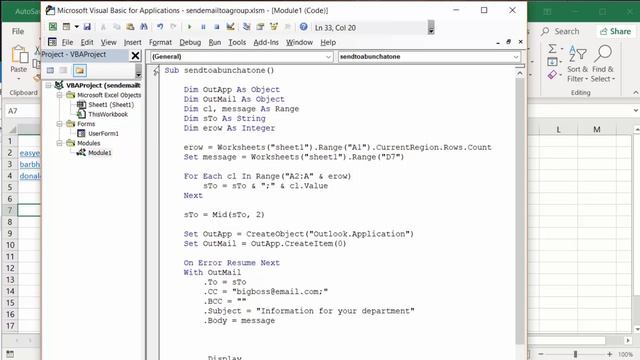Image resolution: width=640 pixels, height=360 pixels.
Task: Click the Toolbox toolbar icon
Action: [x=287, y=27]
